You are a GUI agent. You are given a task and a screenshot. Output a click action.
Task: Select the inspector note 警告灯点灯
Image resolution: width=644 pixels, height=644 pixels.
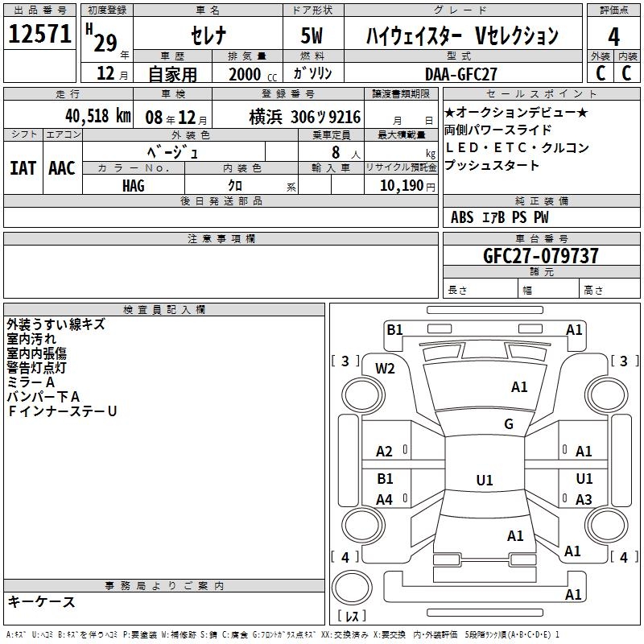pyautogui.click(x=36, y=368)
